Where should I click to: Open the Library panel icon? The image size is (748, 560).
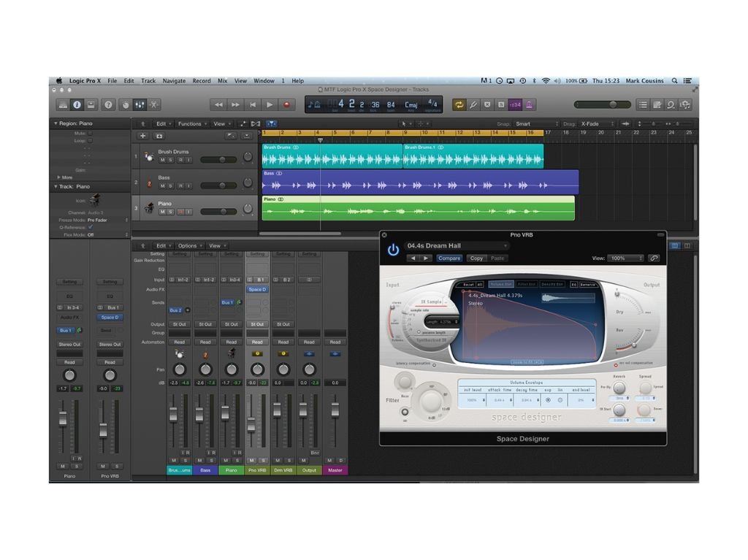[x=63, y=104]
